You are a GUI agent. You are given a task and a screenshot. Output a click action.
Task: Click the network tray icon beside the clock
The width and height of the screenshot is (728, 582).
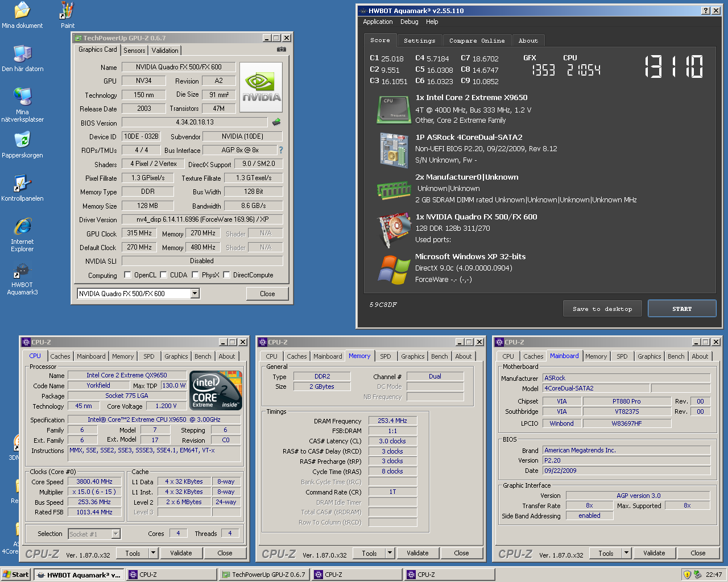[x=697, y=575]
